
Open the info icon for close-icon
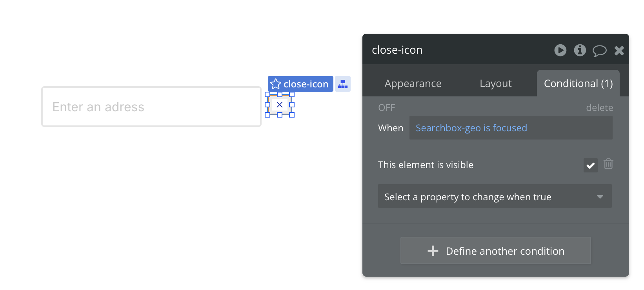point(580,50)
